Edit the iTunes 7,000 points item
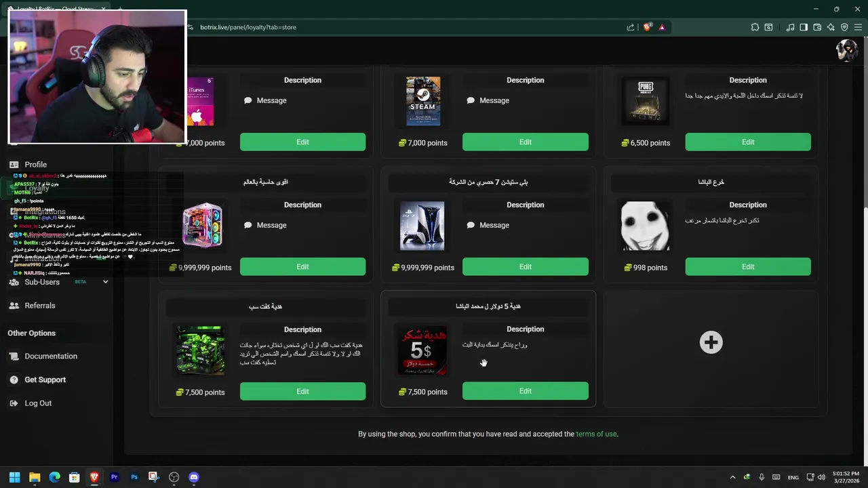Screen dimensions: 868x488 (302, 142)
